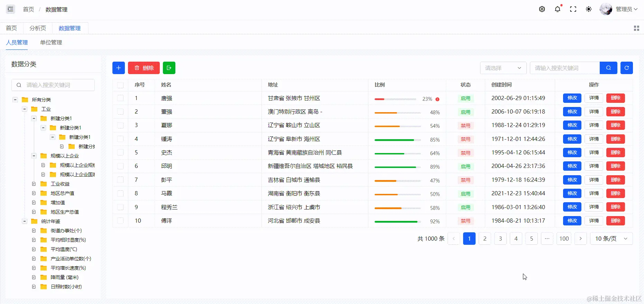Check the row checkbox for 史杰
Viewport: 644px width, 304px height.
pyautogui.click(x=120, y=153)
